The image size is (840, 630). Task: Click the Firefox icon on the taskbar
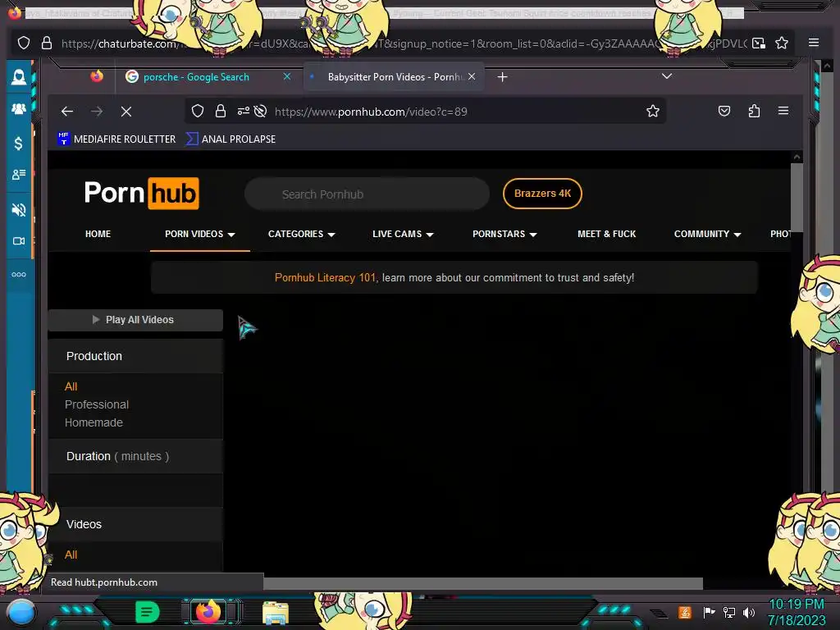tap(208, 612)
